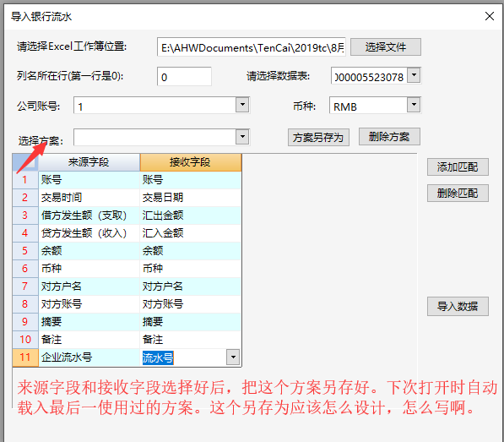Click the 方案另存为 button
Screen dimensions: 504x442
[318, 138]
